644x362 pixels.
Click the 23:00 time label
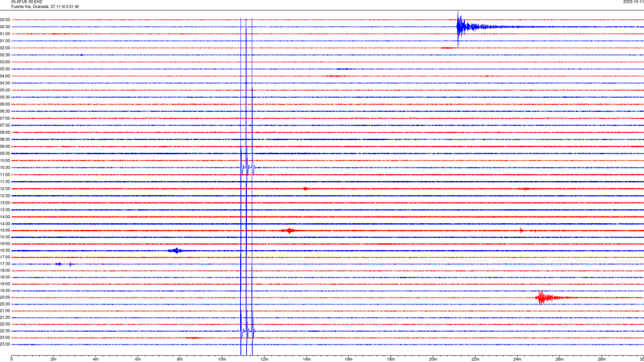[5, 337]
